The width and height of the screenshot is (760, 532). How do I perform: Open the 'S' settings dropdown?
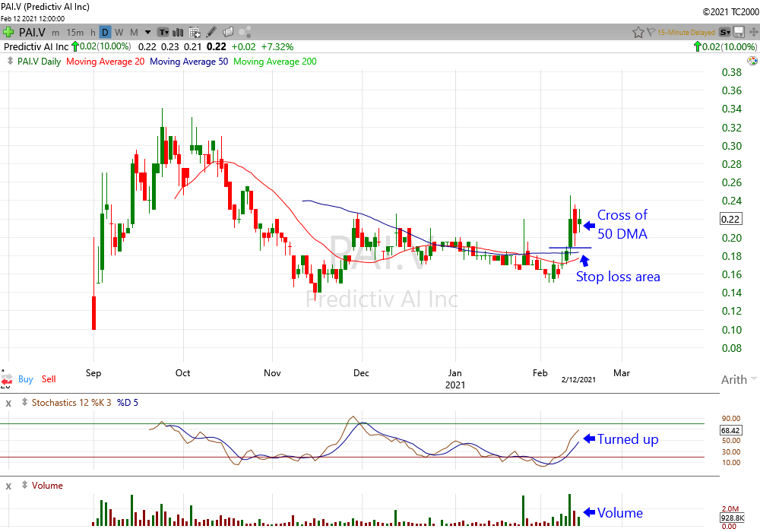coord(724,33)
